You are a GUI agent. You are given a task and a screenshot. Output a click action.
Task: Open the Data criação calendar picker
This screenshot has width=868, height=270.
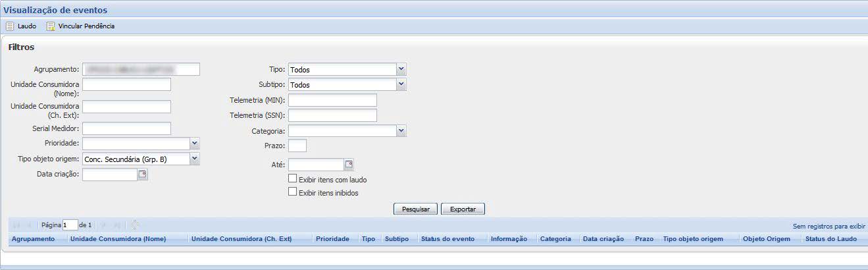(143, 175)
